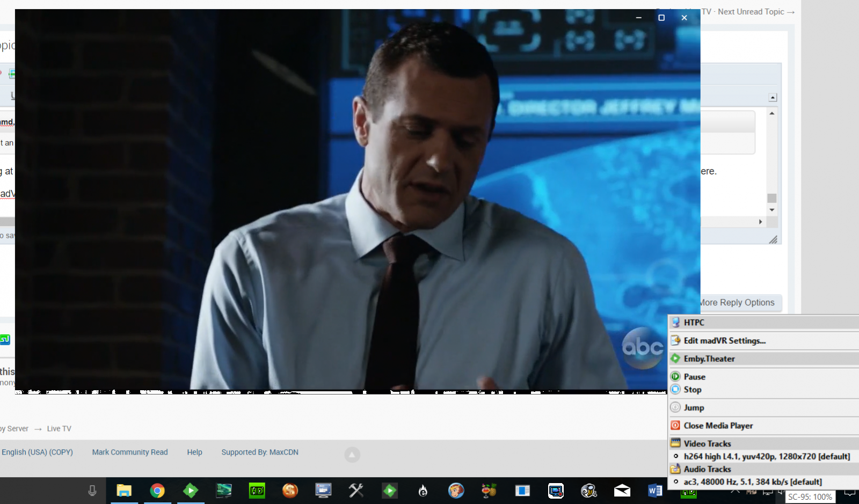Click Mark Community Read link
859x504 pixels.
click(x=130, y=452)
